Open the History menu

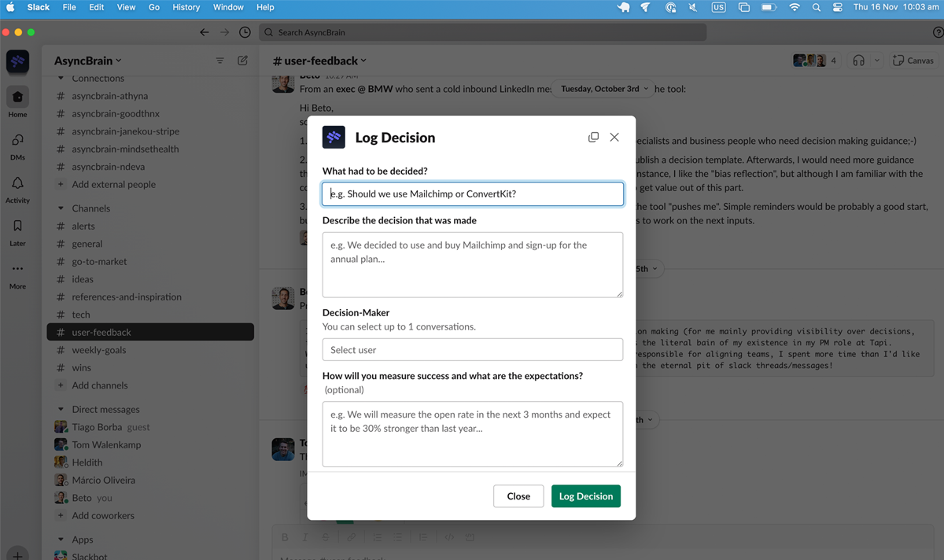(x=186, y=7)
